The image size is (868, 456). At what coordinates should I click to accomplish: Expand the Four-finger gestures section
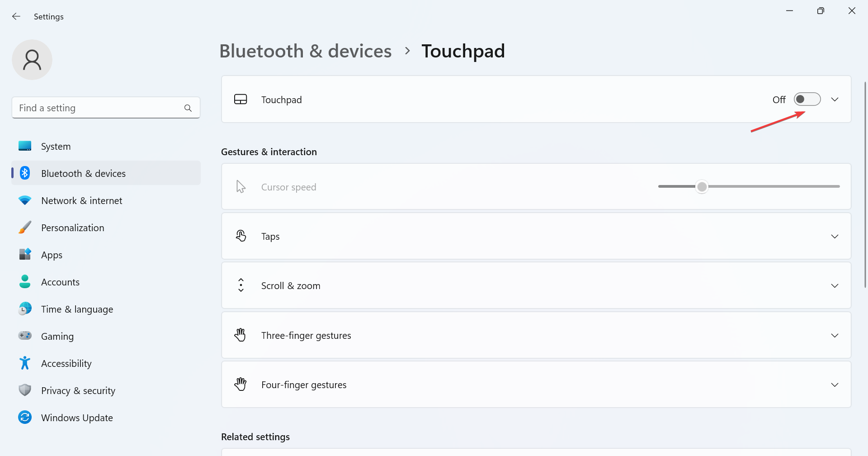coord(835,385)
